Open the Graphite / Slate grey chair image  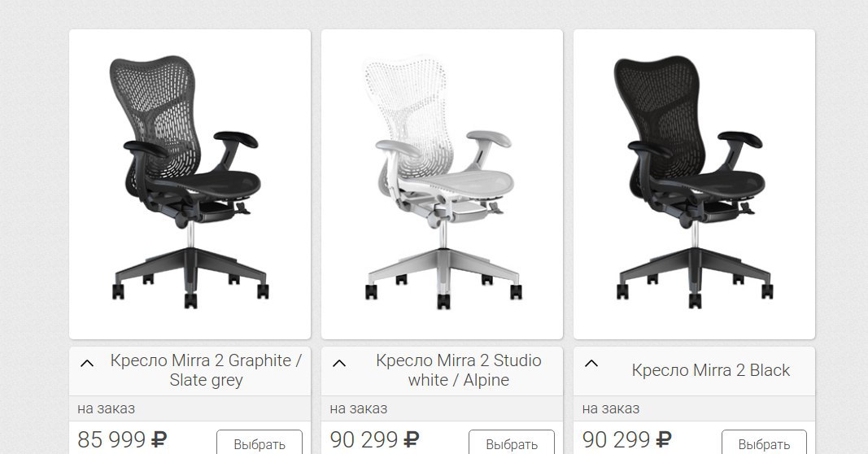190,185
